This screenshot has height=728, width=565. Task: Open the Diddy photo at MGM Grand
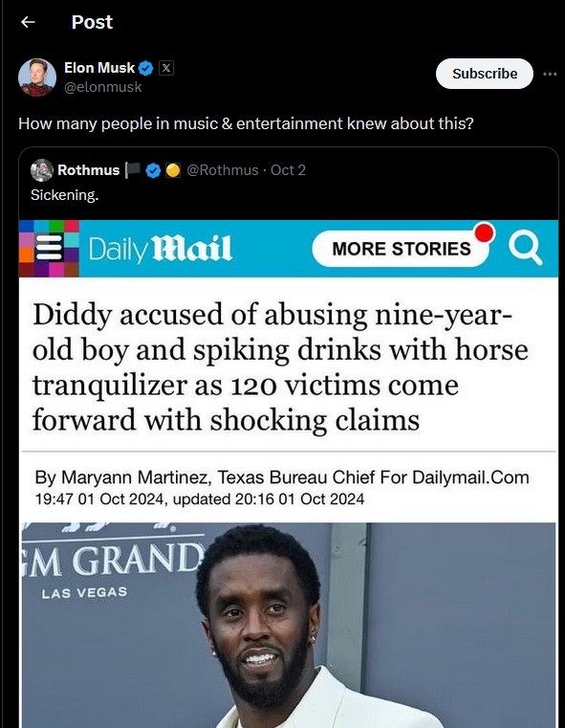pos(288,625)
